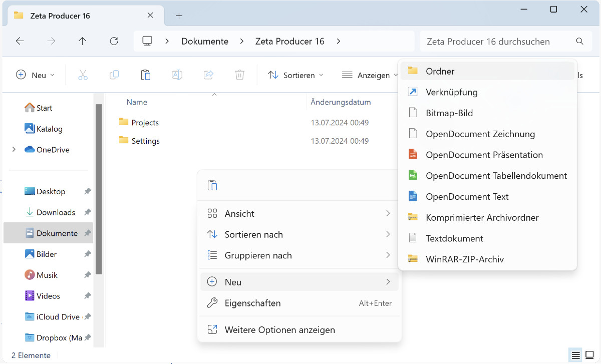Expand chevron before Dokumente breadcrumb
Viewport: 601px width, 364px height.
click(x=167, y=41)
